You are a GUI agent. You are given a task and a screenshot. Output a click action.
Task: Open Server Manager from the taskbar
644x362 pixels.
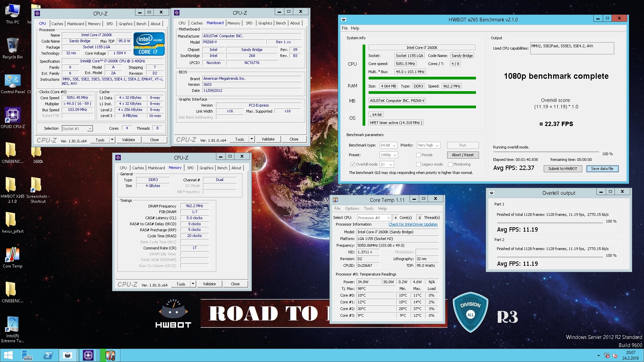27,355
